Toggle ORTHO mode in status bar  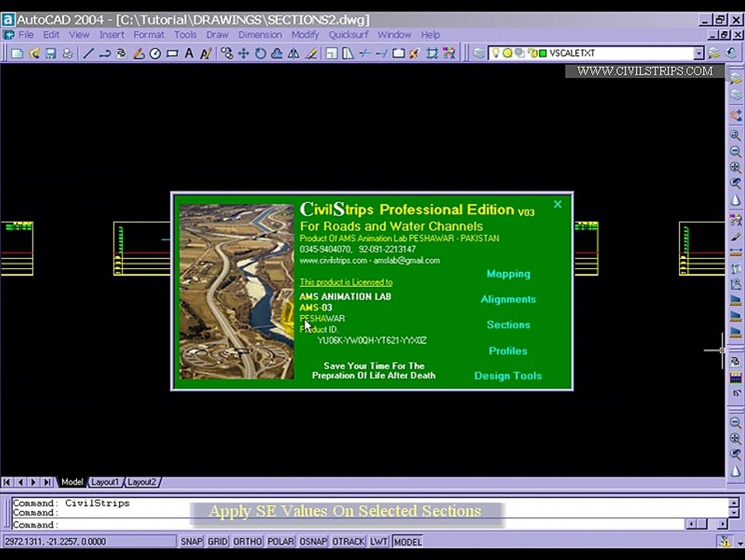(247, 541)
